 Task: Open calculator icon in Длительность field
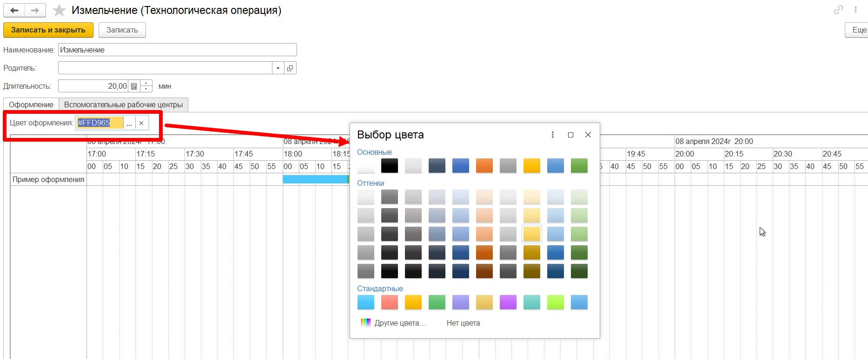click(x=134, y=86)
